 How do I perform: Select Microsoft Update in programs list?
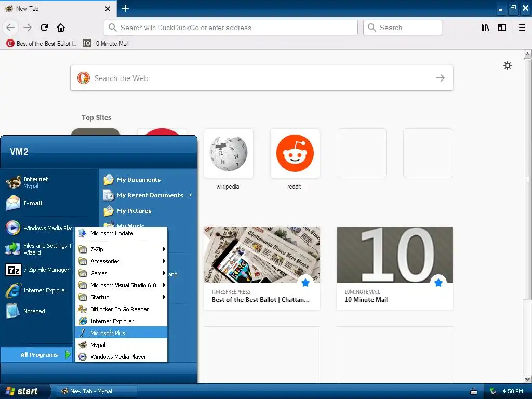122,233
